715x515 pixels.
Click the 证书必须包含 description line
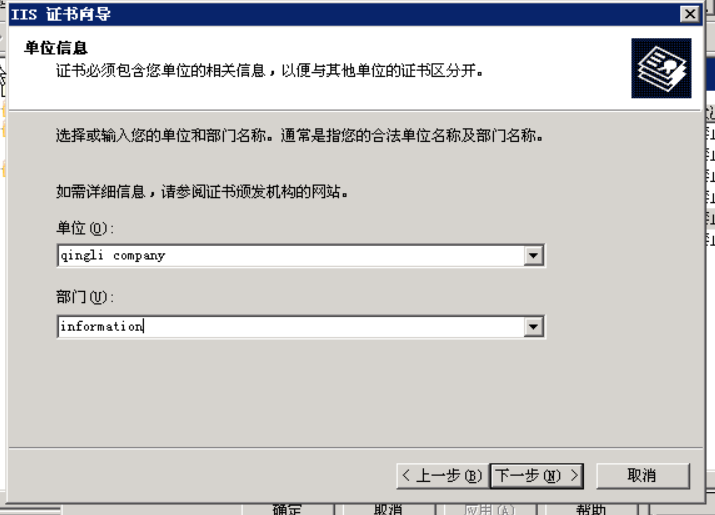(x=269, y=71)
